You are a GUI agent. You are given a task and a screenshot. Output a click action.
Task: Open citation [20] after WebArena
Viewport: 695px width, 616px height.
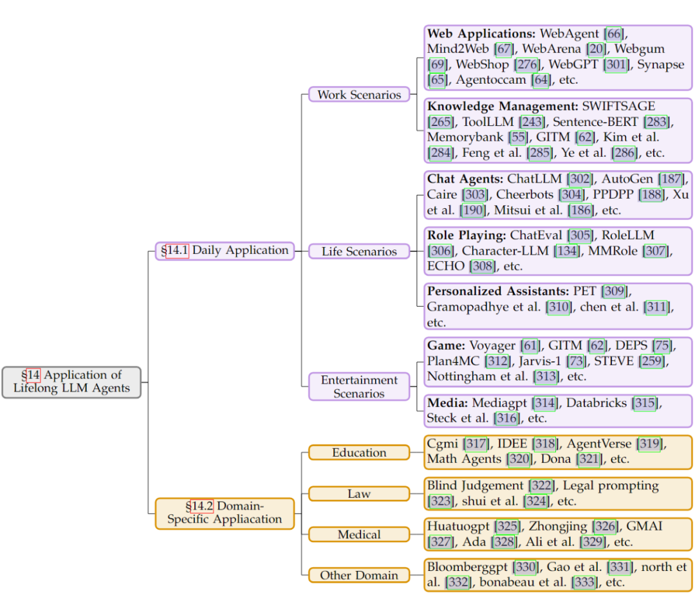(596, 49)
